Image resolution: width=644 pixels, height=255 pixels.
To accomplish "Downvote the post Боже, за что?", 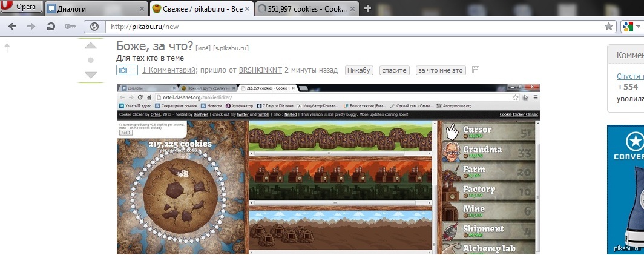I will pyautogui.click(x=91, y=75).
